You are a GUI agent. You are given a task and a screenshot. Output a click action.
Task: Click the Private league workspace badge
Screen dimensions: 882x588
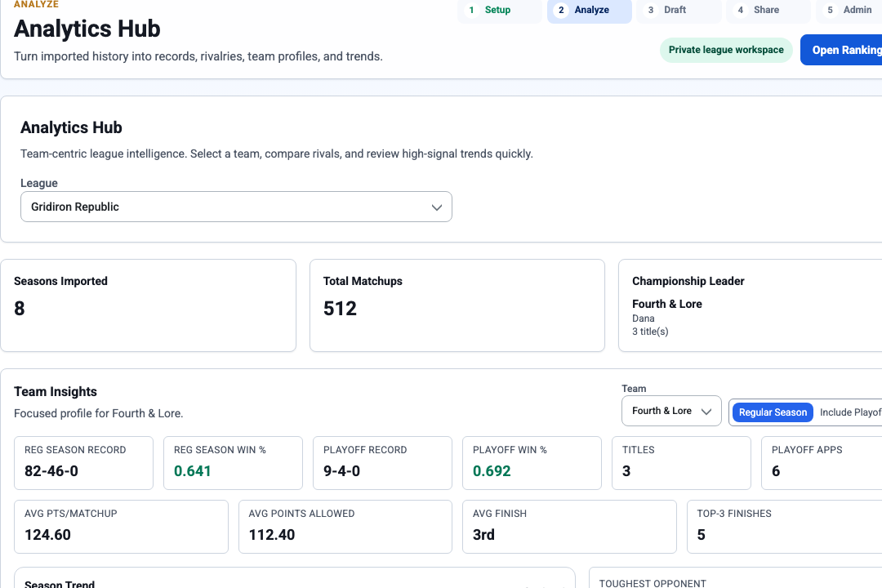[726, 50]
